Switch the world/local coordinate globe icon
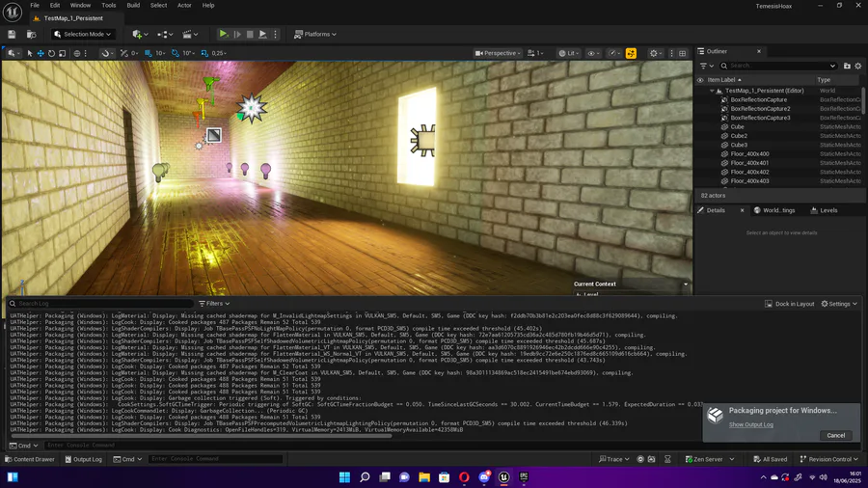Viewport: 868px width, 488px height. (x=77, y=53)
